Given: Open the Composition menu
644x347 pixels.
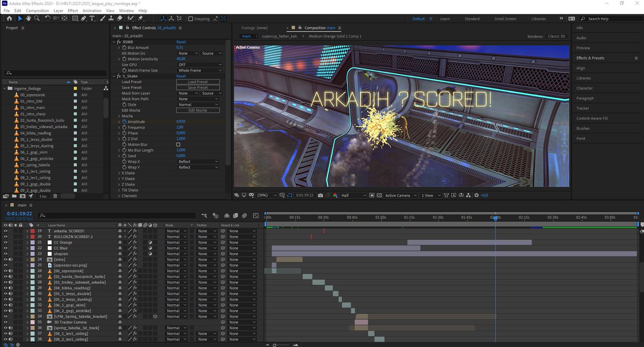Looking at the screenshot, I should click(x=37, y=10).
